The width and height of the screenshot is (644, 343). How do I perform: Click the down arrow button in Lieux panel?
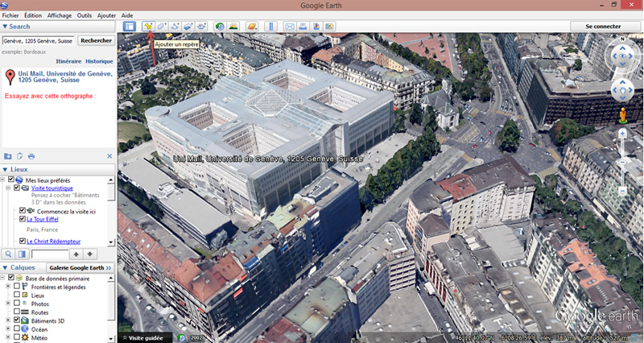(x=90, y=254)
